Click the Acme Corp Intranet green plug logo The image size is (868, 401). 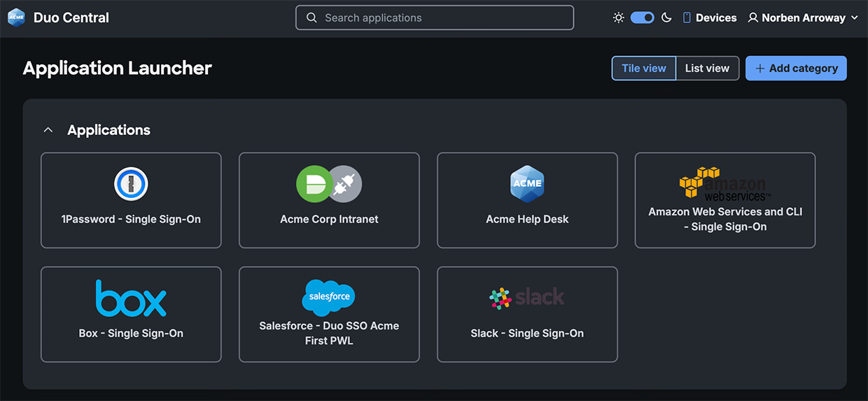pos(329,184)
